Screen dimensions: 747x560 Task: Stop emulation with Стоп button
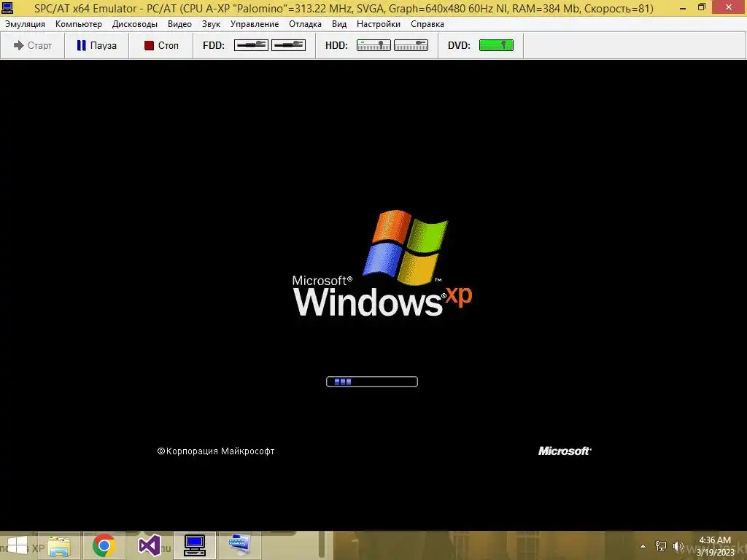coord(161,45)
